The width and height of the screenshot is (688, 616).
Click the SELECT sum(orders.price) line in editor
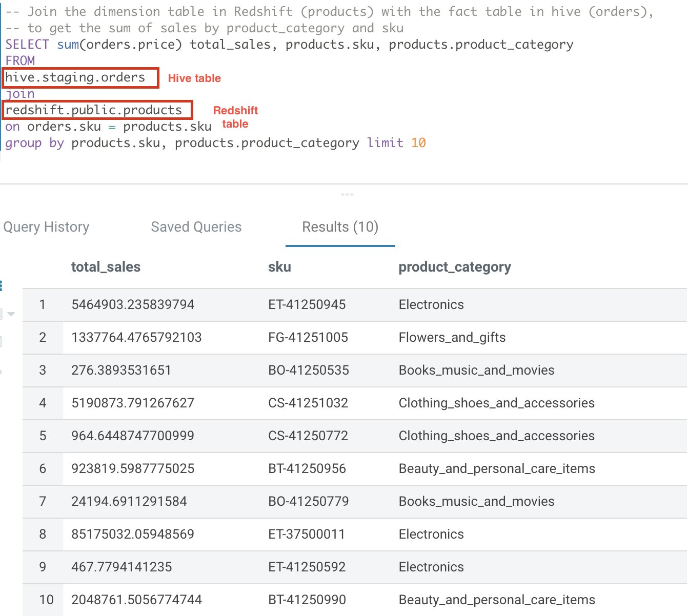tap(289, 45)
